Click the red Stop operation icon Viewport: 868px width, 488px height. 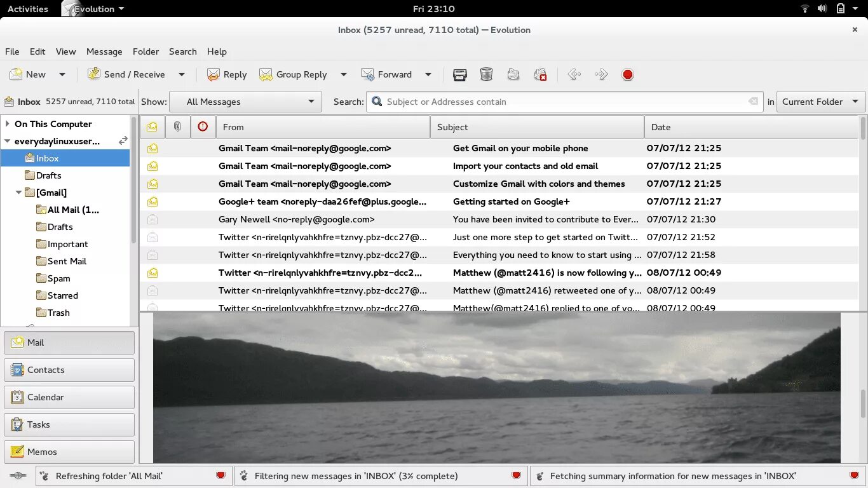[628, 74]
